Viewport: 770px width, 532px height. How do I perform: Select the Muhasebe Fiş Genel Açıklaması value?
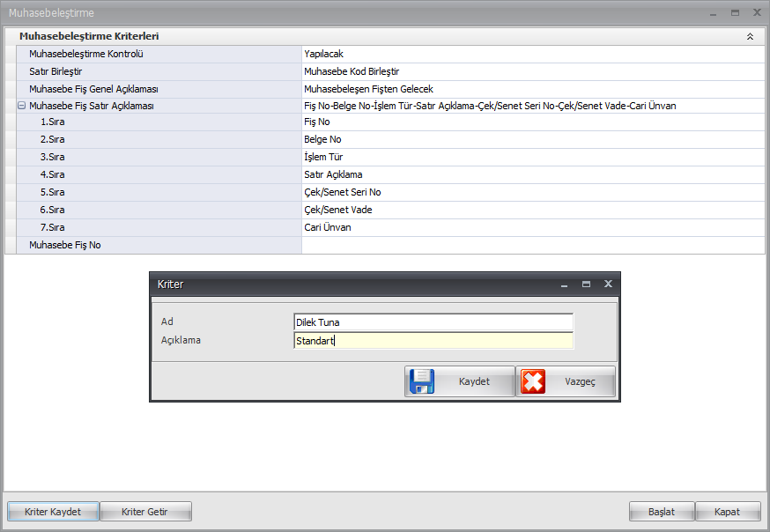pyautogui.click(x=532, y=89)
